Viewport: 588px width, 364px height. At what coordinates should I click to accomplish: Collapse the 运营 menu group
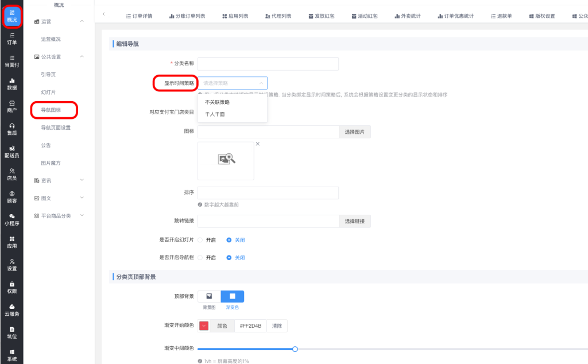[82, 21]
